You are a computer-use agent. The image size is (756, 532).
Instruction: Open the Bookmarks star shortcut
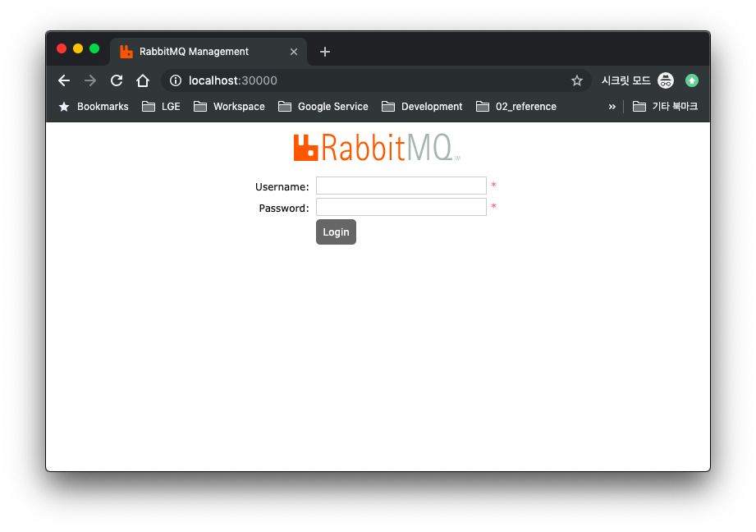pos(94,107)
